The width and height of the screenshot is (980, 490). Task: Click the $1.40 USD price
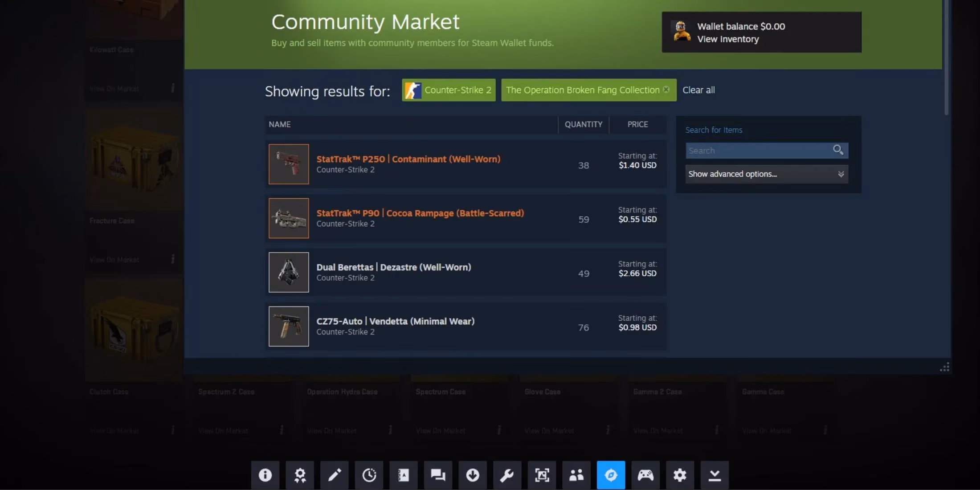(x=637, y=165)
